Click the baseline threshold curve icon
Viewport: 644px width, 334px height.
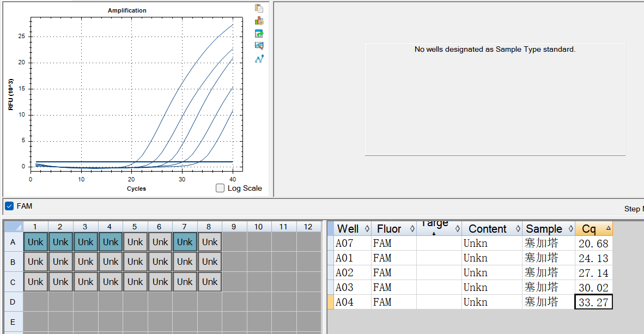click(259, 59)
